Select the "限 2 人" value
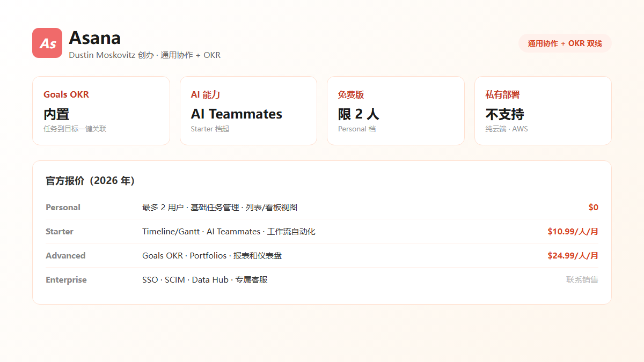 point(358,114)
